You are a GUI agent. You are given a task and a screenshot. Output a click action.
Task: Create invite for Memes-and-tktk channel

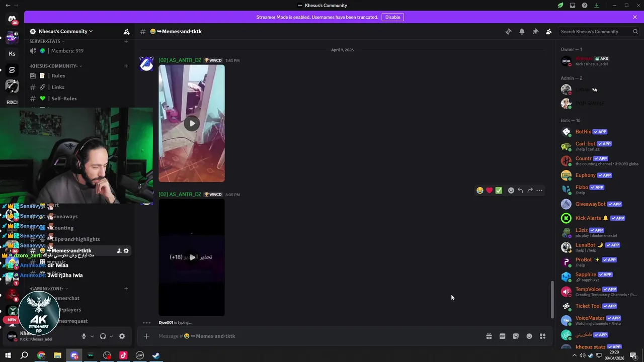point(119,251)
